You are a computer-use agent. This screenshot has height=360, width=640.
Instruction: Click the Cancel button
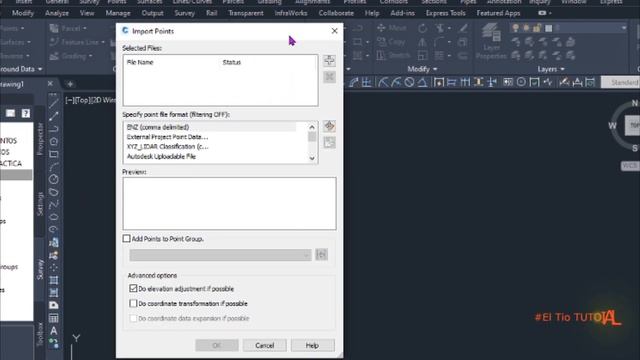coord(264,345)
